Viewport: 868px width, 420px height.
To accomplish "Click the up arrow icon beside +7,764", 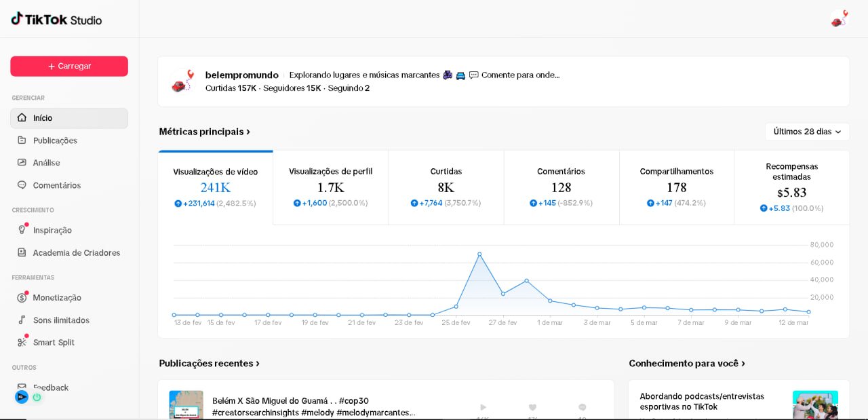I will pos(414,203).
